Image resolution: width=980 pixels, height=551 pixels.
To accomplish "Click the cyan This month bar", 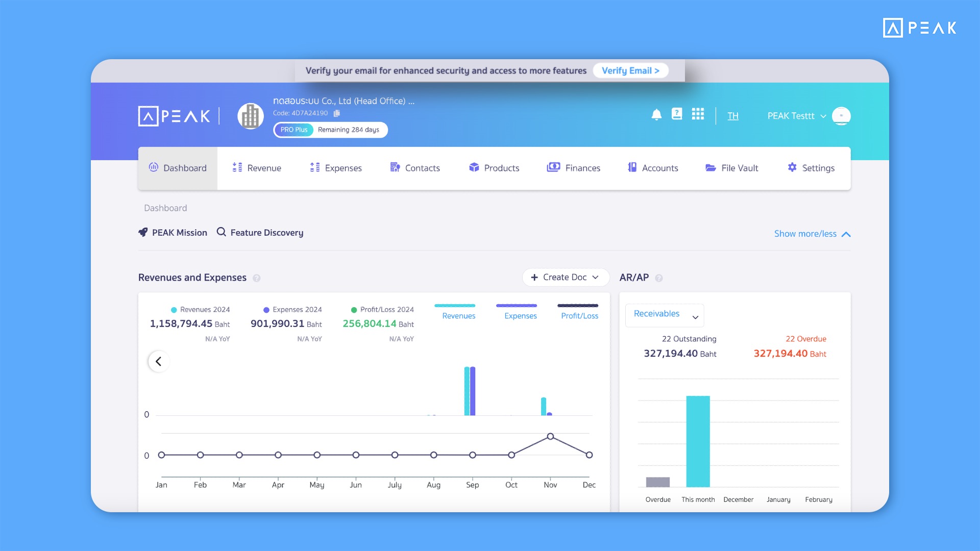I will click(x=698, y=441).
